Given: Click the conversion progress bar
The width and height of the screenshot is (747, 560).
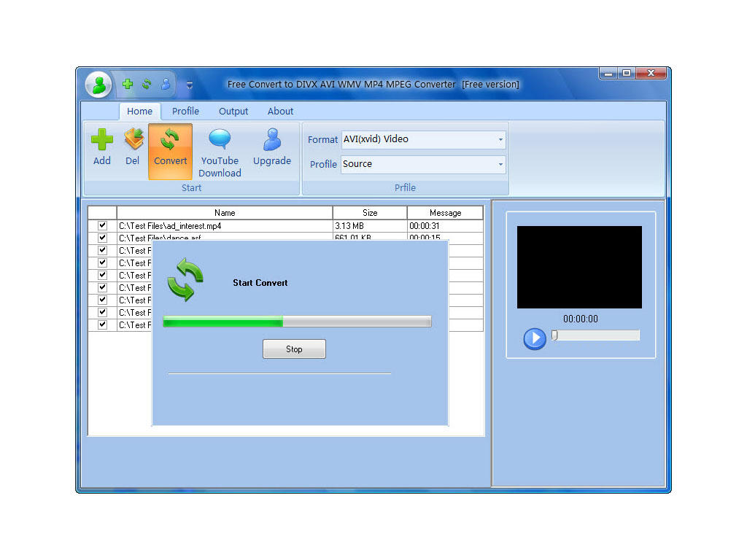Looking at the screenshot, I should (297, 322).
